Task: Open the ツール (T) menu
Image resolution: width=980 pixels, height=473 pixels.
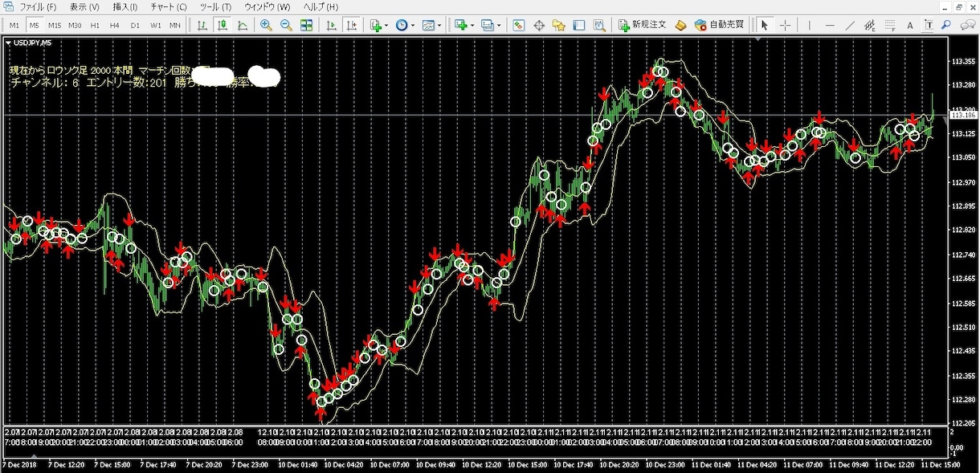Action: coord(215,6)
